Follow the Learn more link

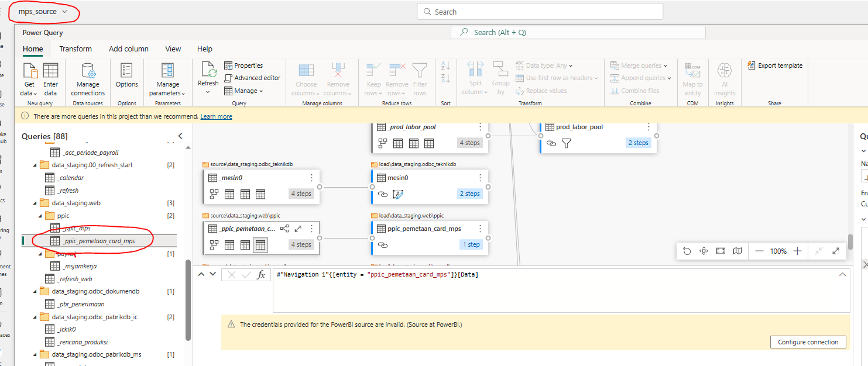click(216, 116)
